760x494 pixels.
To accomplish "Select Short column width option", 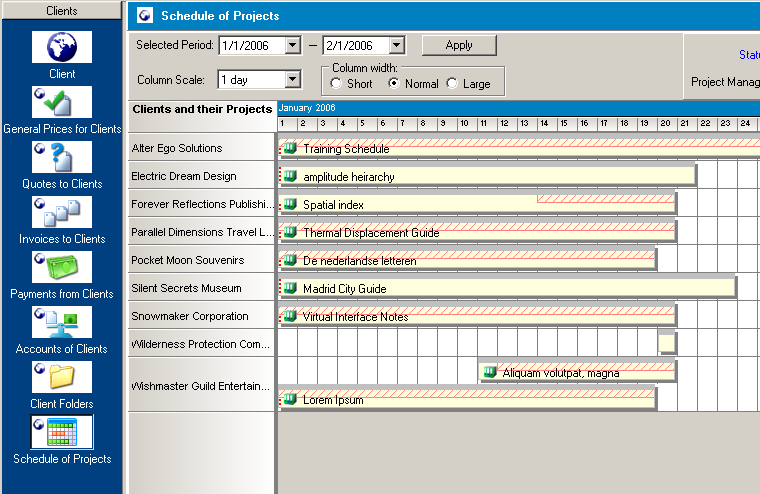I will pos(336,84).
